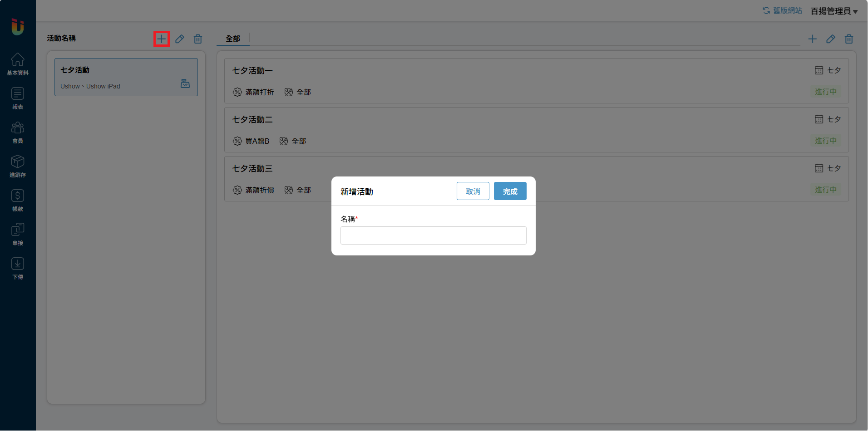Click the plus icon beside 活動名稱
The image size is (868, 431).
click(161, 39)
